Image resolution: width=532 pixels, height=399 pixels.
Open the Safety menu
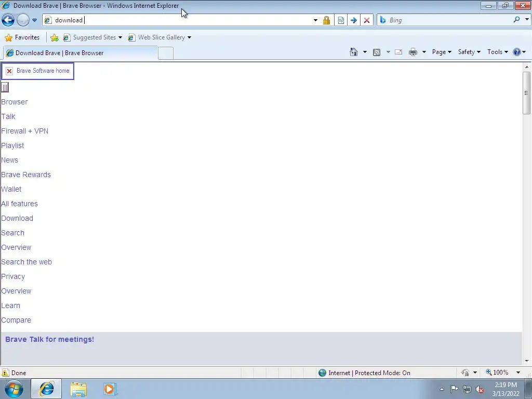point(469,52)
